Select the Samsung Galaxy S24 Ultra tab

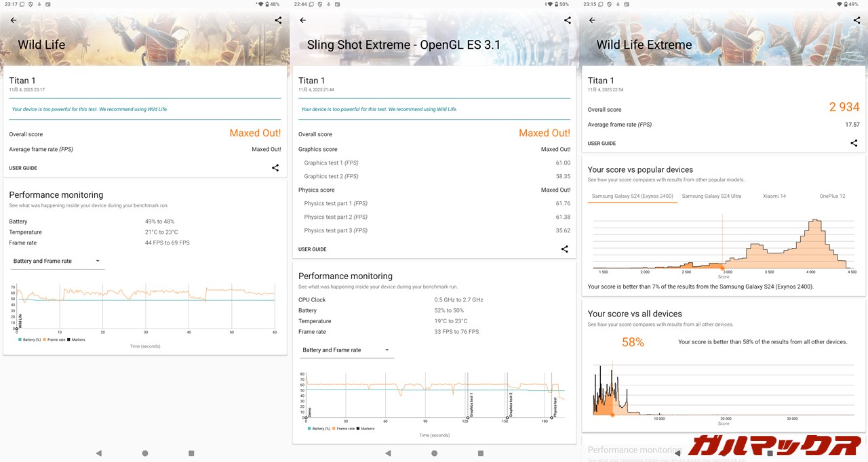pos(711,196)
